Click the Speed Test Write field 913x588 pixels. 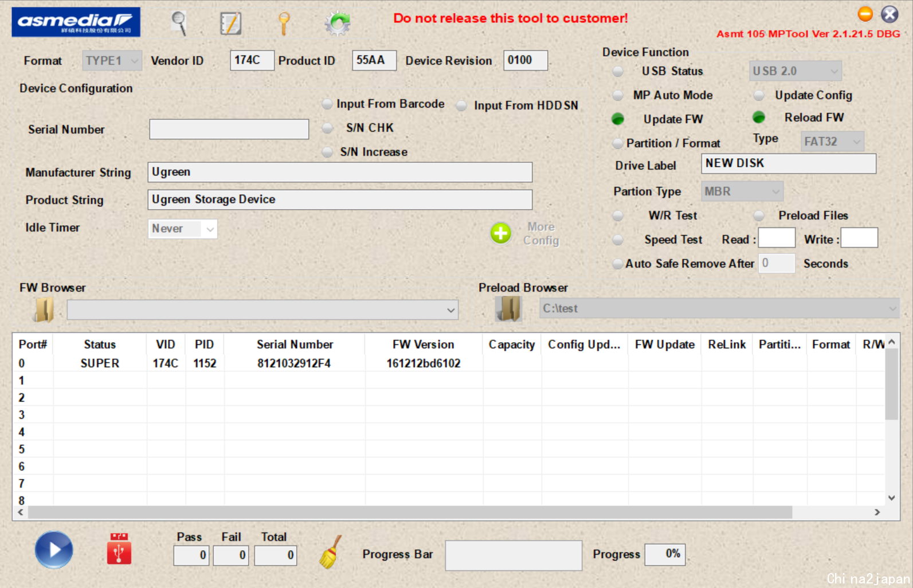click(859, 238)
